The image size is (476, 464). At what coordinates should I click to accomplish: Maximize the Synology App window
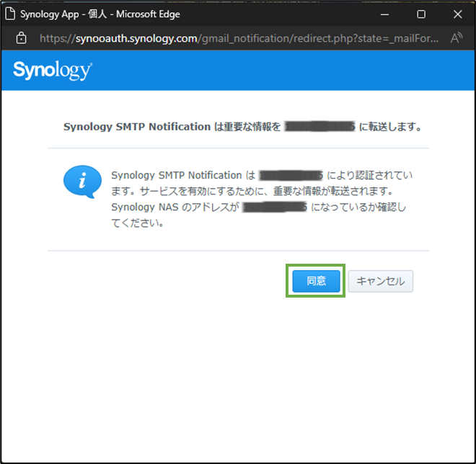(421, 14)
